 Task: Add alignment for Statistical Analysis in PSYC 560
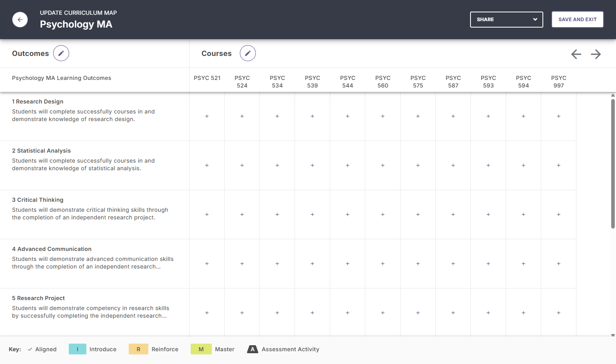point(383,165)
